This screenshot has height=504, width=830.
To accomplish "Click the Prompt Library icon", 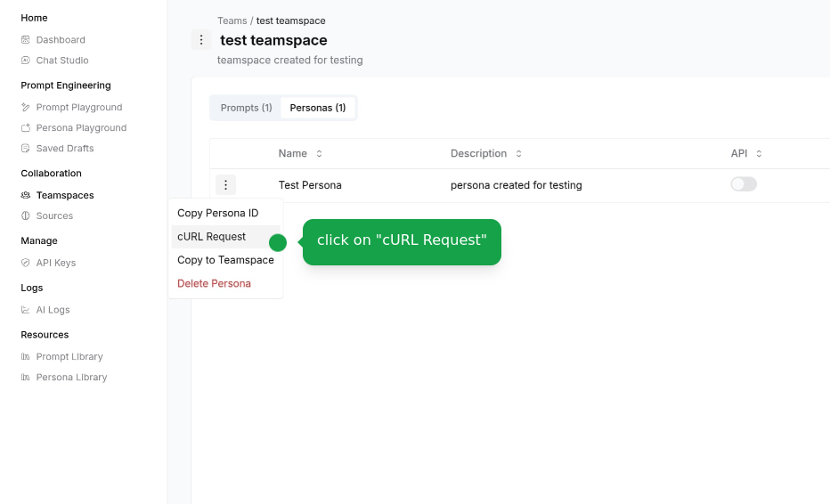I will pos(26,357).
